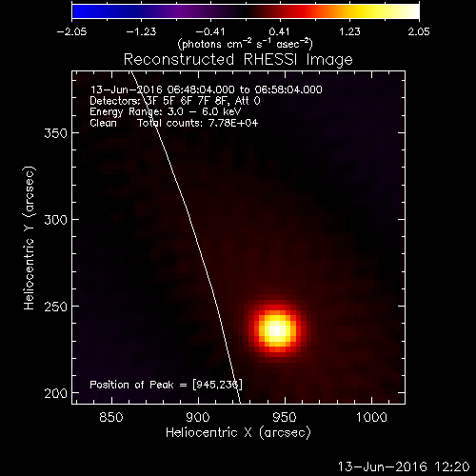Click the color bar gradient strip
The height and width of the screenshot is (476, 476).
246,11
